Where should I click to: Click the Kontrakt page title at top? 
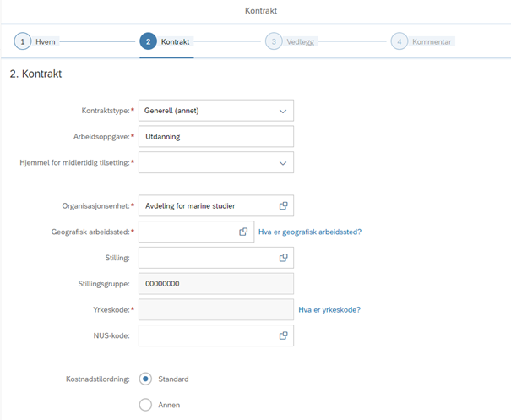(261, 11)
